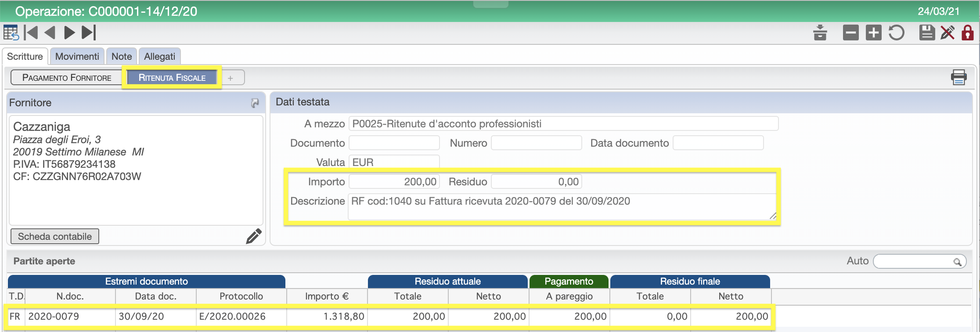The width and height of the screenshot is (980, 332).
Task: Click the printer icon
Action: point(958,77)
